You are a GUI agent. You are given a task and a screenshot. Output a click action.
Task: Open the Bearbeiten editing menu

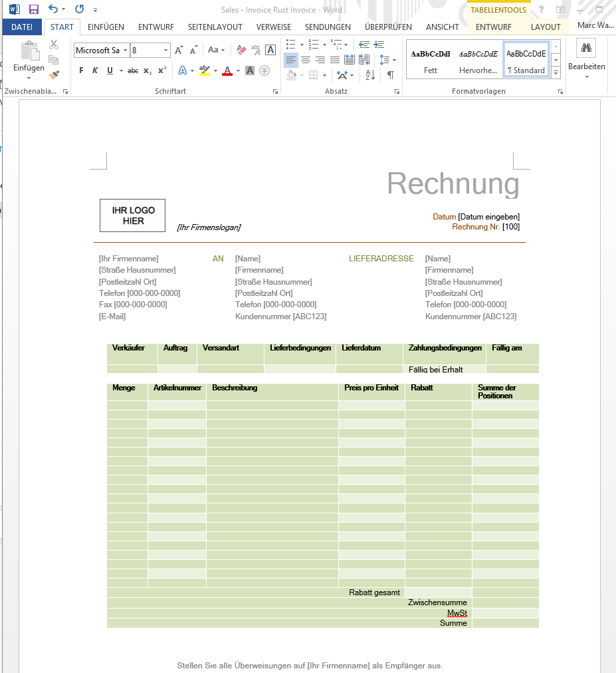586,60
